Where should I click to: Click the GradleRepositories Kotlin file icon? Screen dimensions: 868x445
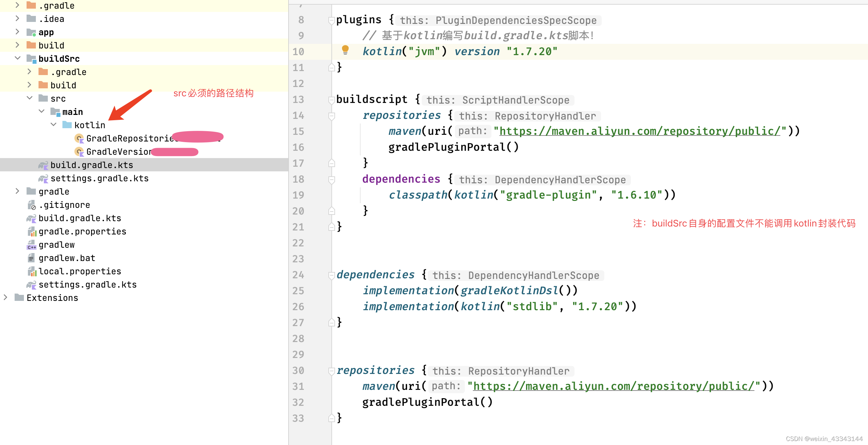(x=79, y=138)
